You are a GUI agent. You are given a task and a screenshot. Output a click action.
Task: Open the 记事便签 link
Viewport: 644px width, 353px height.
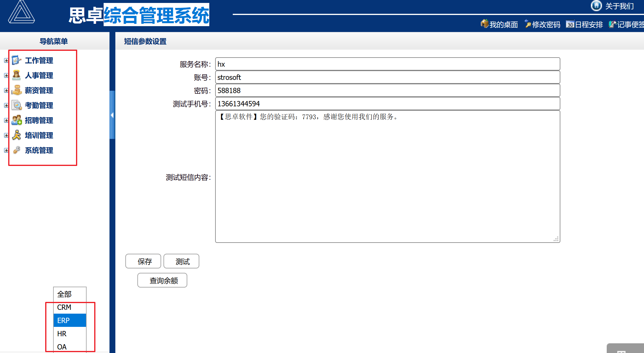click(x=630, y=24)
